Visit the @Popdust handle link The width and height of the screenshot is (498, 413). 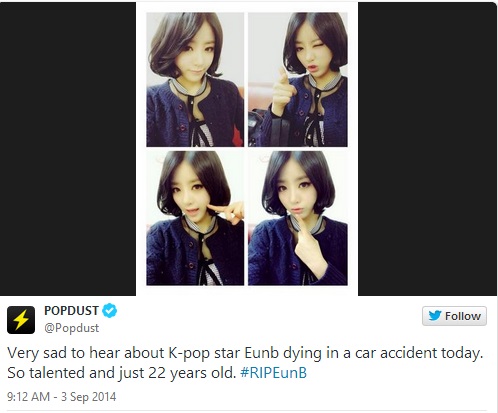point(71,328)
